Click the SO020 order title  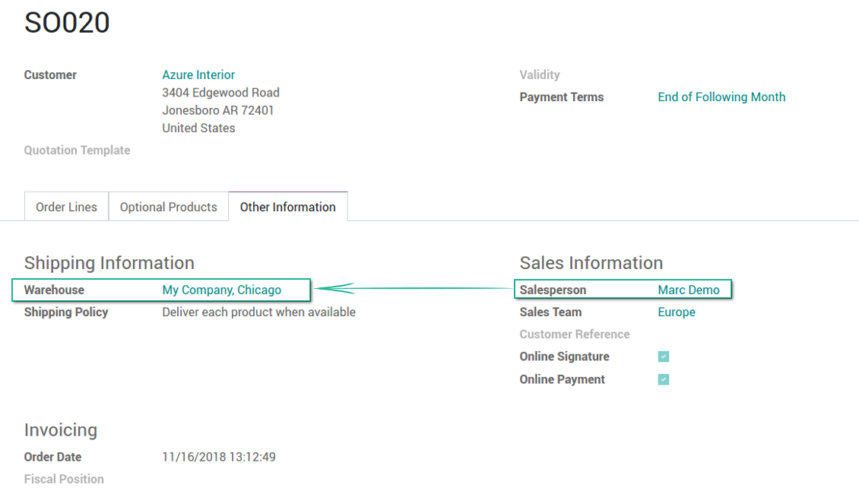pos(67,23)
